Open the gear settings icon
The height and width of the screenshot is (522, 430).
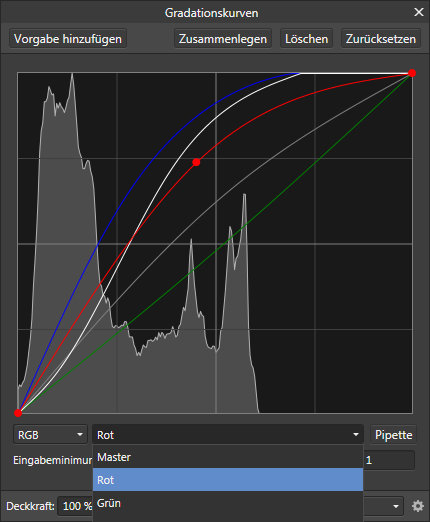(418, 506)
